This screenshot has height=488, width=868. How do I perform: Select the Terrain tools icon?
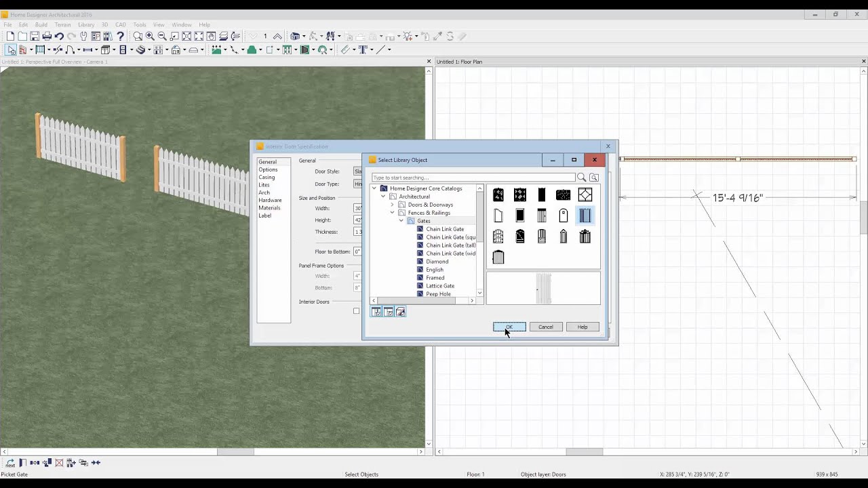tap(217, 49)
